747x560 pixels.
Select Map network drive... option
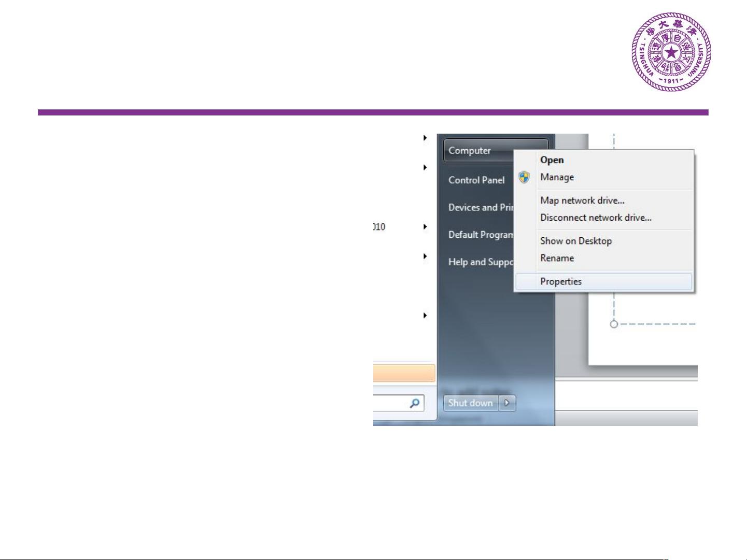pos(582,200)
